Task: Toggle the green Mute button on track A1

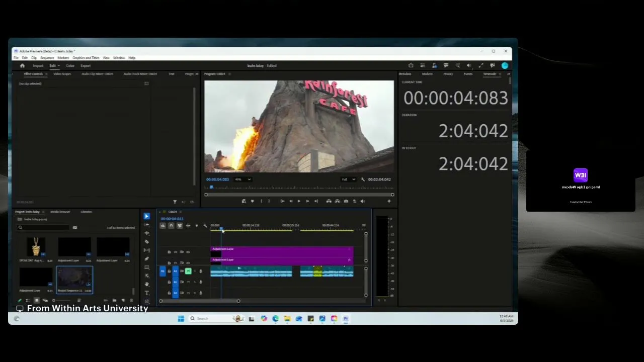Action: [x=188, y=271]
